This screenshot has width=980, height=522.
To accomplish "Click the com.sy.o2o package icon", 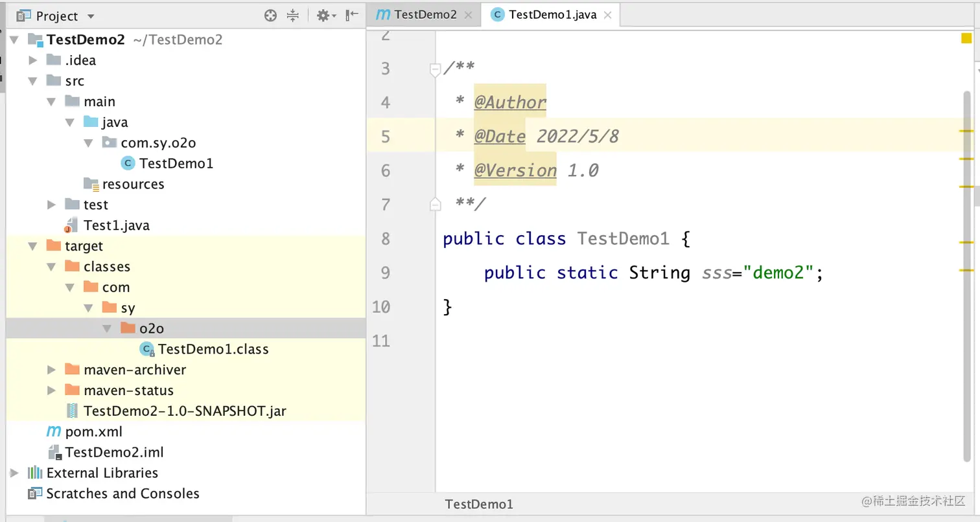I will point(110,143).
